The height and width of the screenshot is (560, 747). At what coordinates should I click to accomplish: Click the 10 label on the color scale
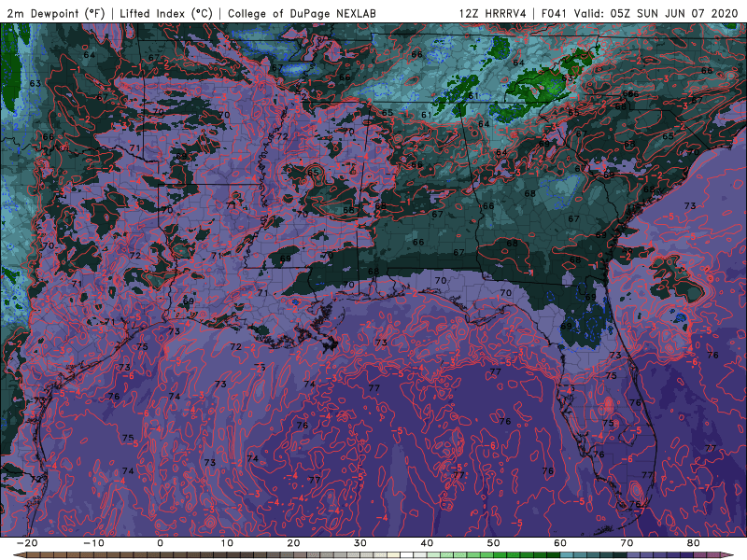[227, 543]
